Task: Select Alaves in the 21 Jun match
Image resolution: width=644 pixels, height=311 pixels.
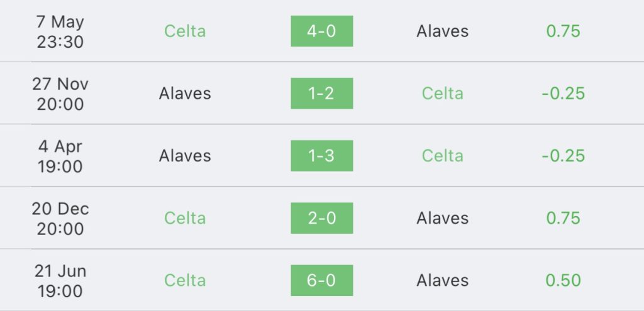Action: click(442, 280)
